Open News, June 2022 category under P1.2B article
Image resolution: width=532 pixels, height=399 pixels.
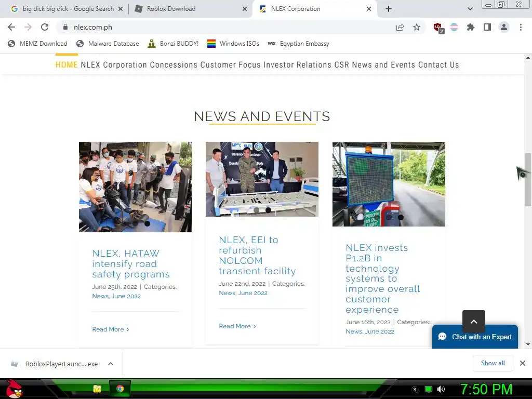[370, 331]
